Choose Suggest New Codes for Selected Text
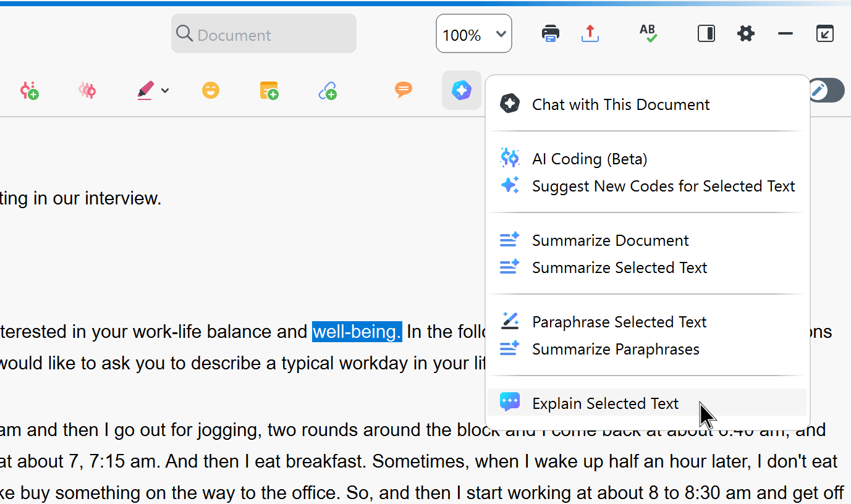 [x=663, y=185]
